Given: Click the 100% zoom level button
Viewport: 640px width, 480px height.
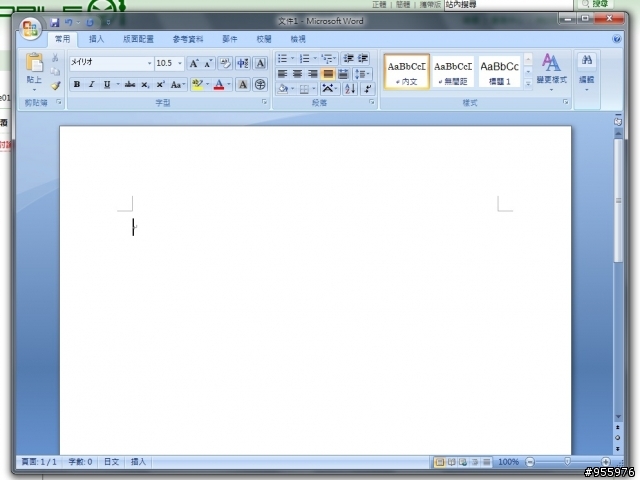Looking at the screenshot, I should coord(508,462).
